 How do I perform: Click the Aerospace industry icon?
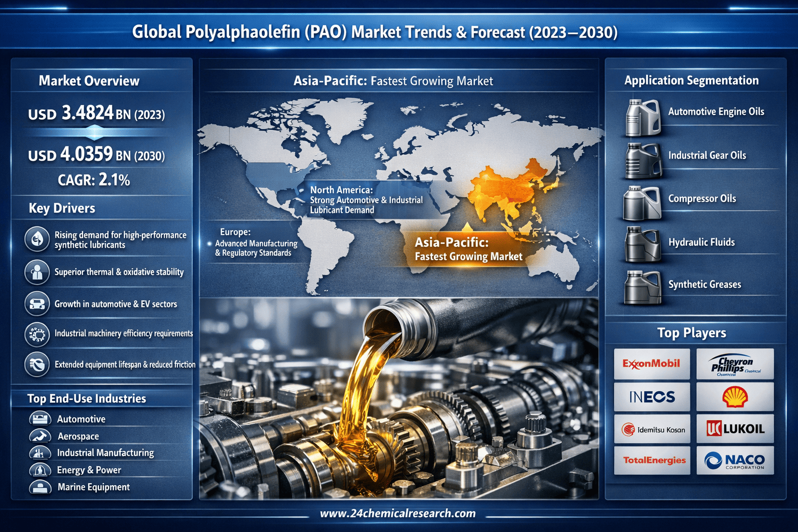tap(40, 436)
